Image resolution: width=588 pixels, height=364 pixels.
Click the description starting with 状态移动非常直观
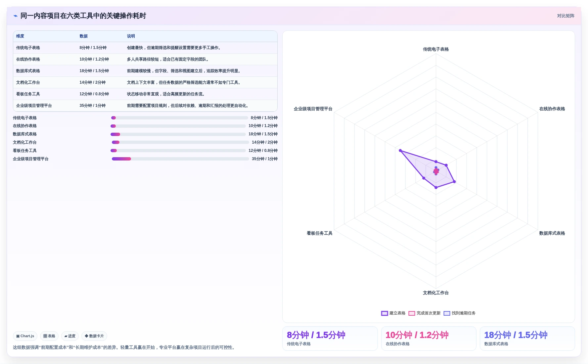(x=166, y=94)
